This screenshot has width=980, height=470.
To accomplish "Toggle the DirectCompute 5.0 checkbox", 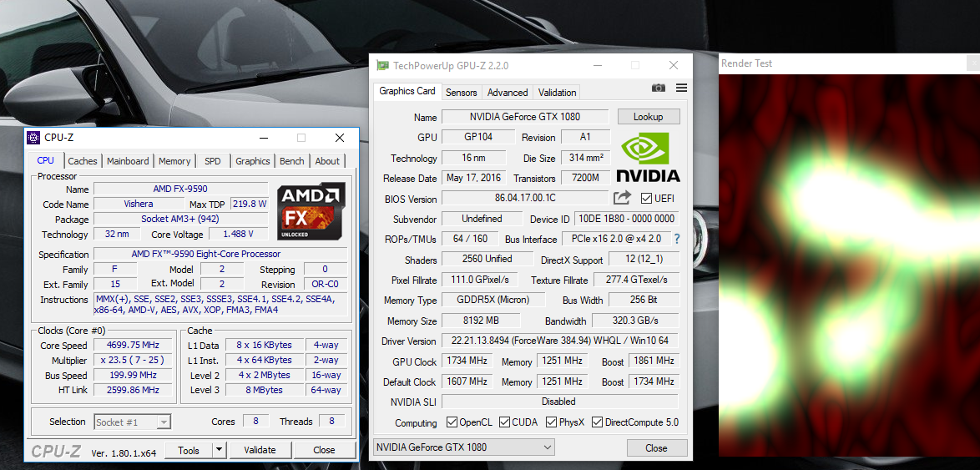I will pos(598,422).
